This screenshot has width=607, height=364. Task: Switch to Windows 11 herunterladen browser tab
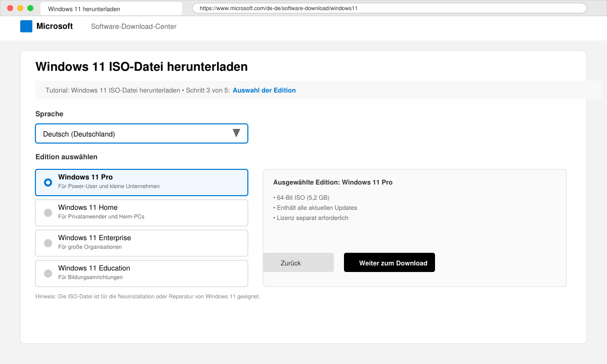(x=111, y=9)
